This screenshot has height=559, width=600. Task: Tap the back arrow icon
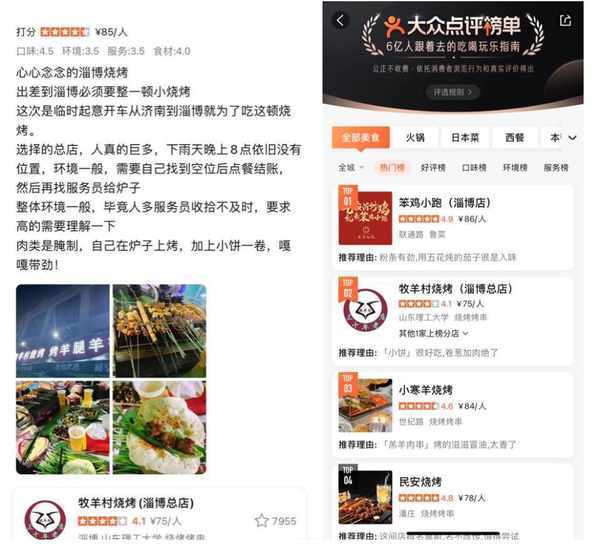[341, 20]
